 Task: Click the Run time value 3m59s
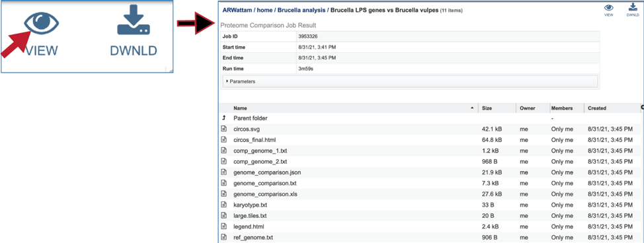306,69
